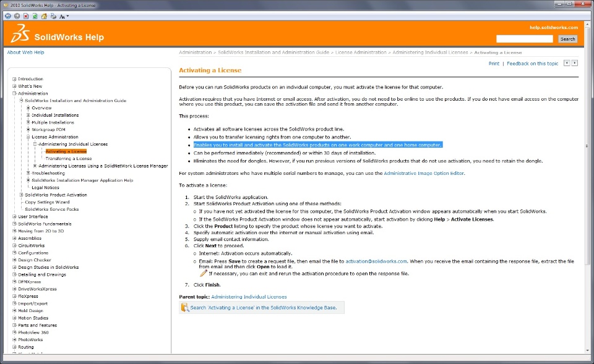
Task: Open Moving from 2D to 3D item
Action: pyautogui.click(x=41, y=231)
